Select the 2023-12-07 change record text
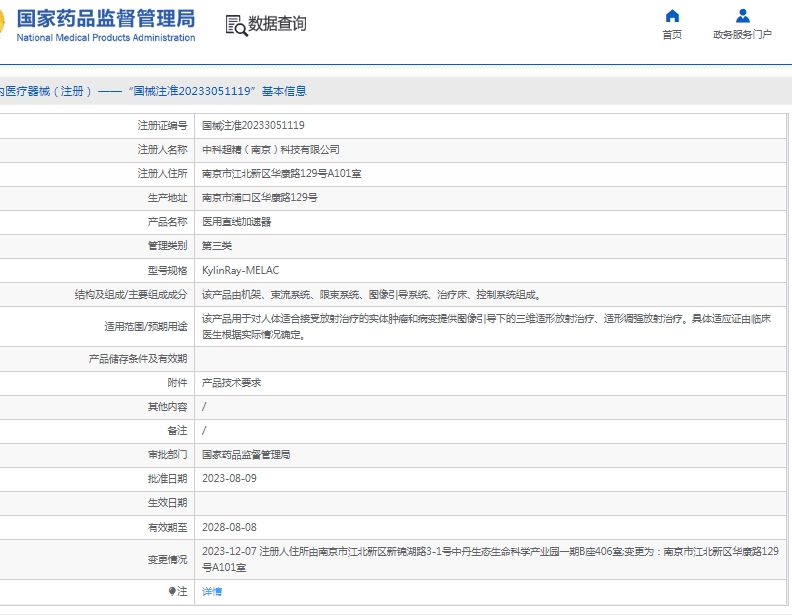 [490, 559]
